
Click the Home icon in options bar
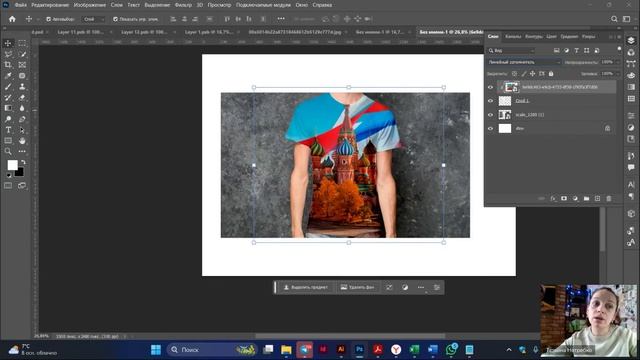coord(12,19)
